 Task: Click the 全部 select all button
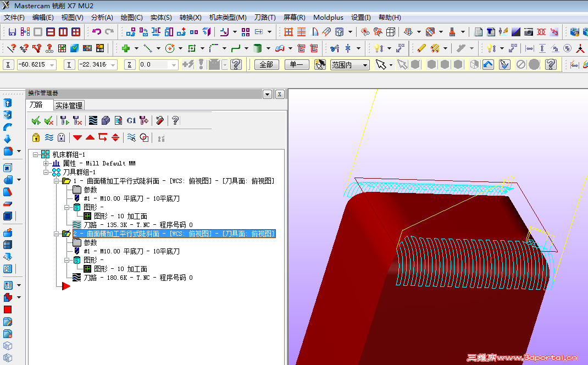267,64
